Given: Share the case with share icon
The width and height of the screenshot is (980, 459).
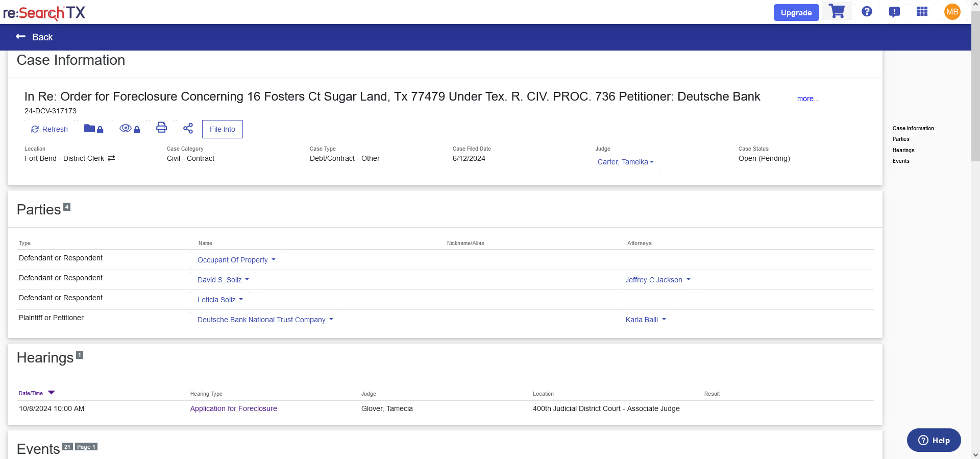Looking at the screenshot, I should (188, 128).
